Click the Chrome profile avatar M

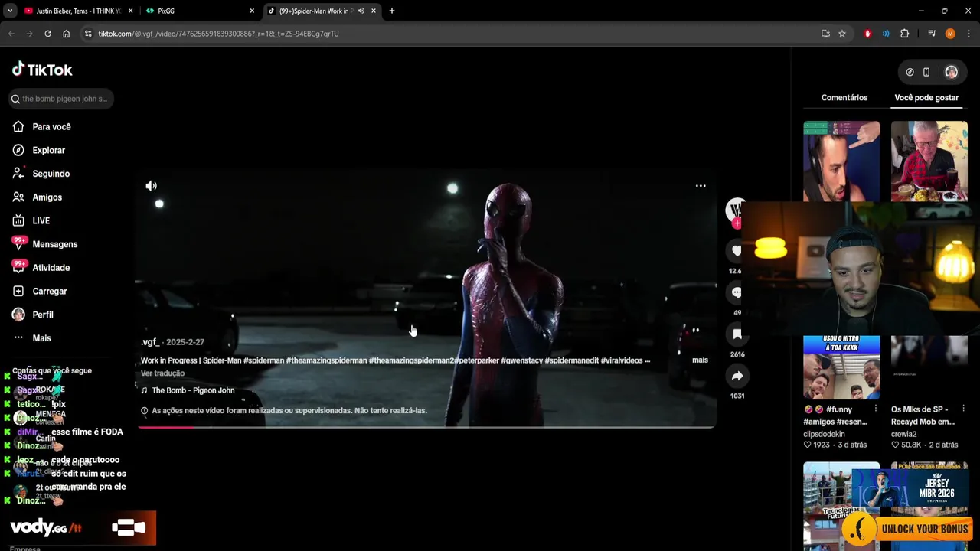[x=950, y=34]
